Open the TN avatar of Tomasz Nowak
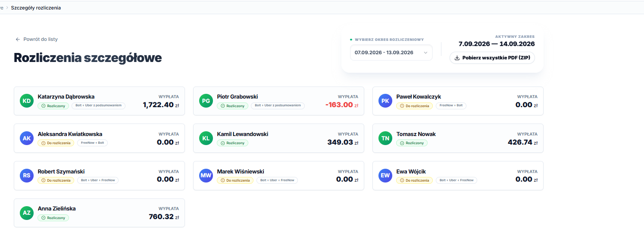 click(x=385, y=138)
